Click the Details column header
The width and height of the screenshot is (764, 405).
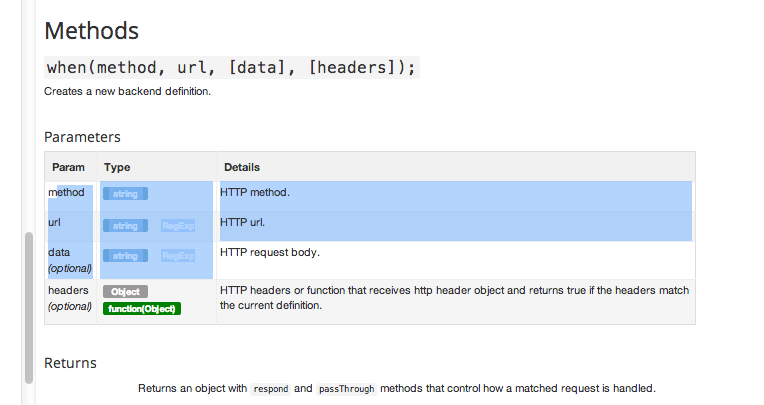[x=242, y=167]
